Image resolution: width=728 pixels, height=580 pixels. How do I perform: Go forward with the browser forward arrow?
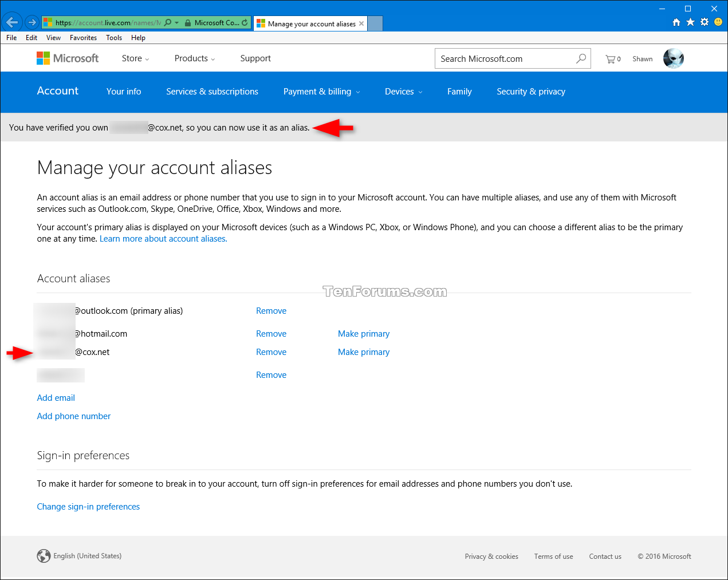(32, 23)
